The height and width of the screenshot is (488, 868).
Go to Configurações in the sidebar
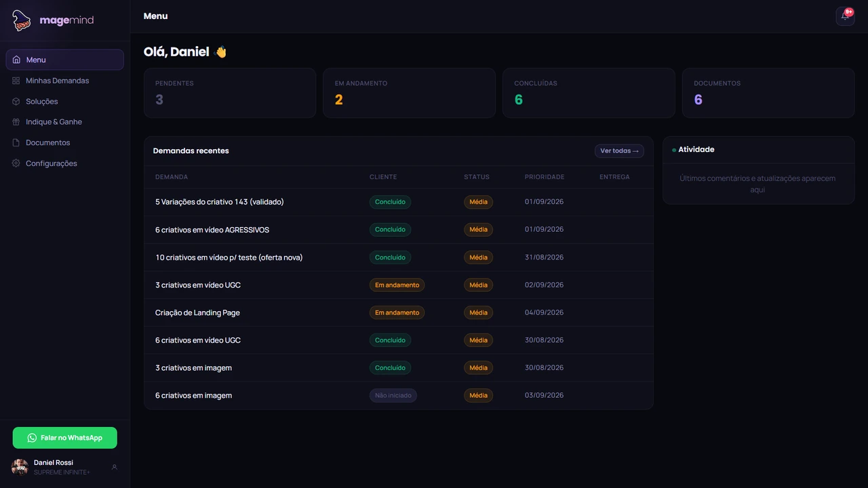[x=64, y=163]
